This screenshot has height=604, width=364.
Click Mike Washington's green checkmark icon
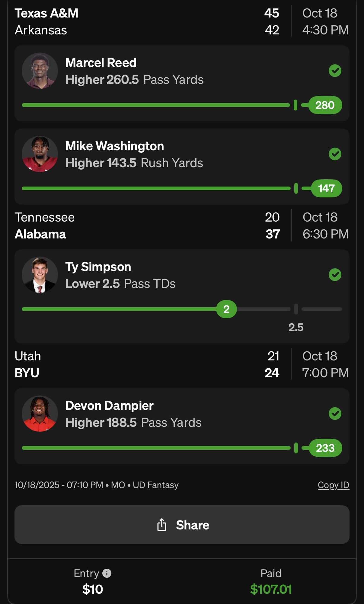point(335,154)
